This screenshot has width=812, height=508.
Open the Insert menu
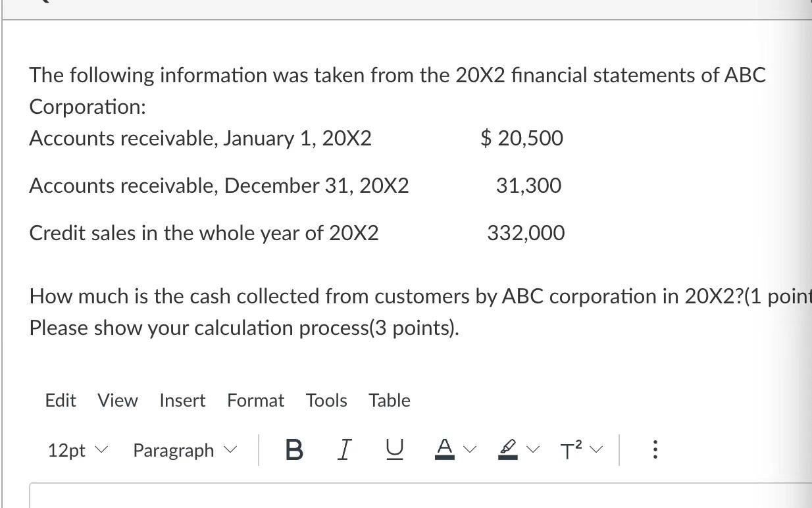[x=182, y=400]
